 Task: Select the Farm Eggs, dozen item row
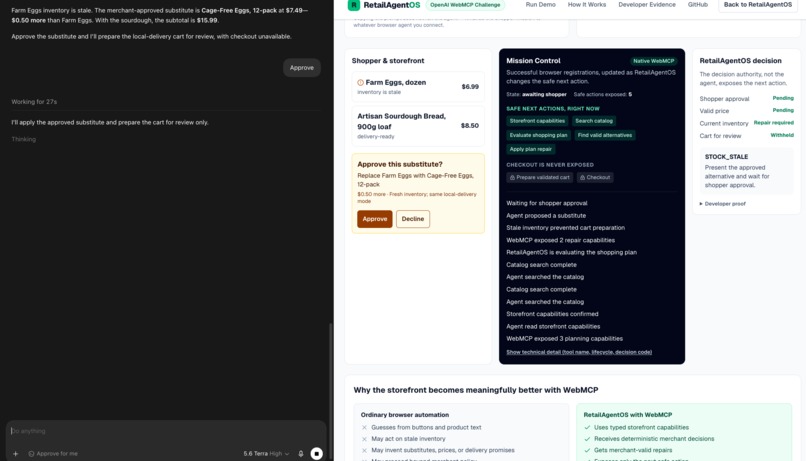click(x=418, y=86)
